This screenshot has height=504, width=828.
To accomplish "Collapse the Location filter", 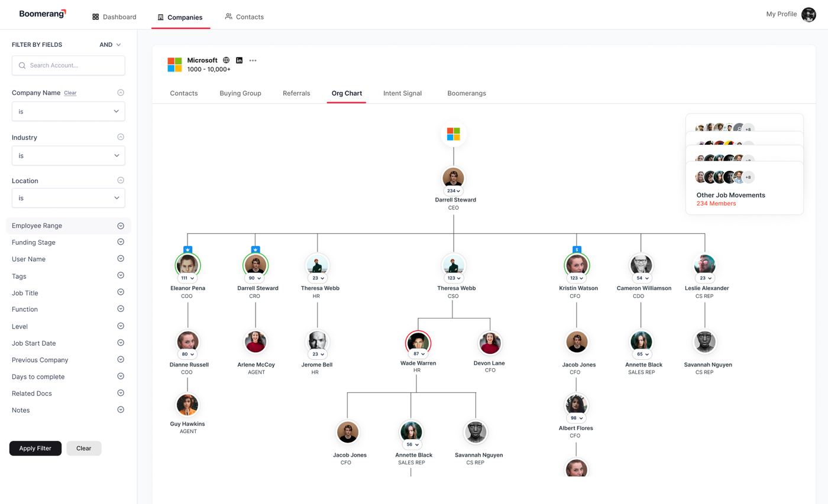I will click(x=121, y=180).
